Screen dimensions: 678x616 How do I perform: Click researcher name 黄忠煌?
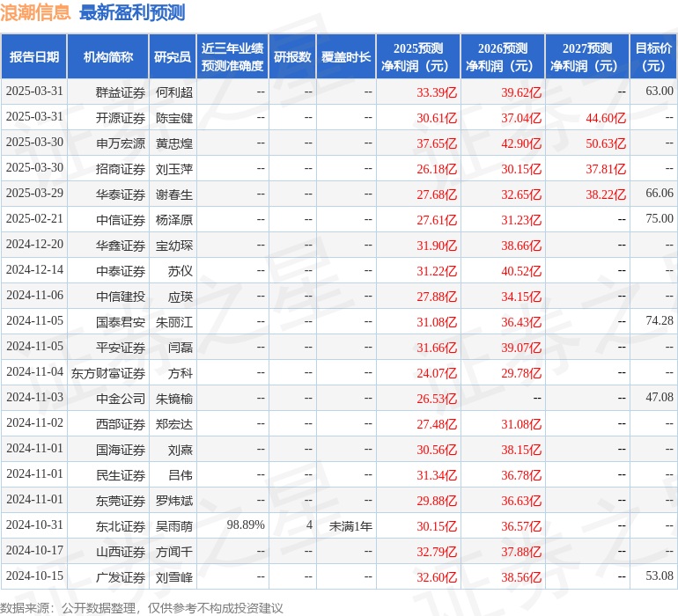174,143
